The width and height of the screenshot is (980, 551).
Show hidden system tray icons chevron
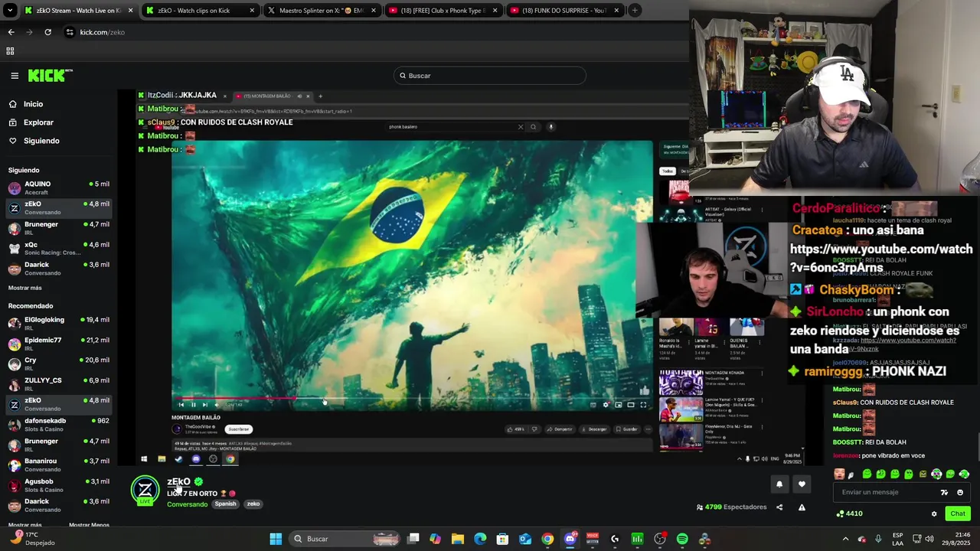(845, 539)
